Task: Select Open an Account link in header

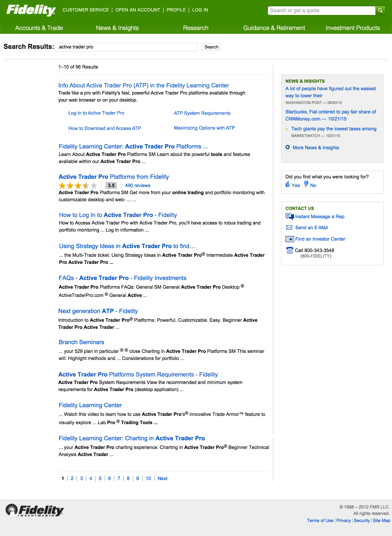Action: tap(138, 10)
